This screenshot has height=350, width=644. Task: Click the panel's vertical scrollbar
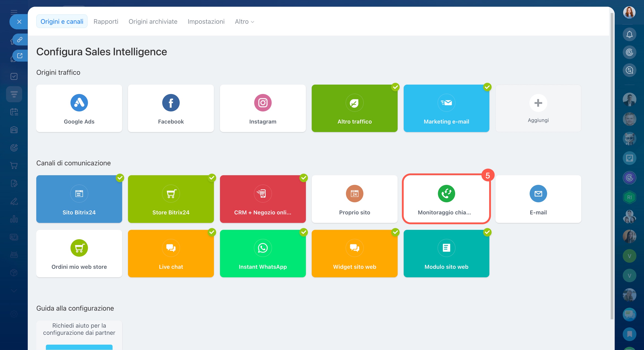(612, 165)
